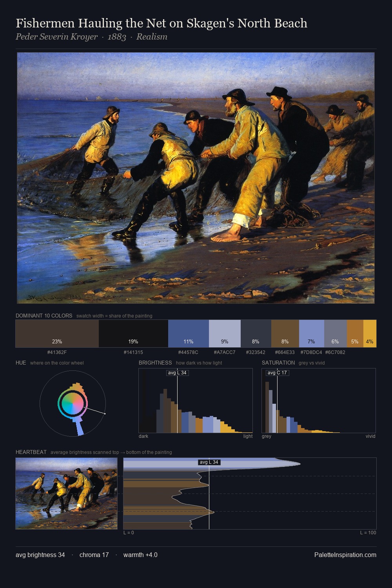392x588 pixels.
Task: Select the dark slate swatch above #323542
Action: (256, 334)
